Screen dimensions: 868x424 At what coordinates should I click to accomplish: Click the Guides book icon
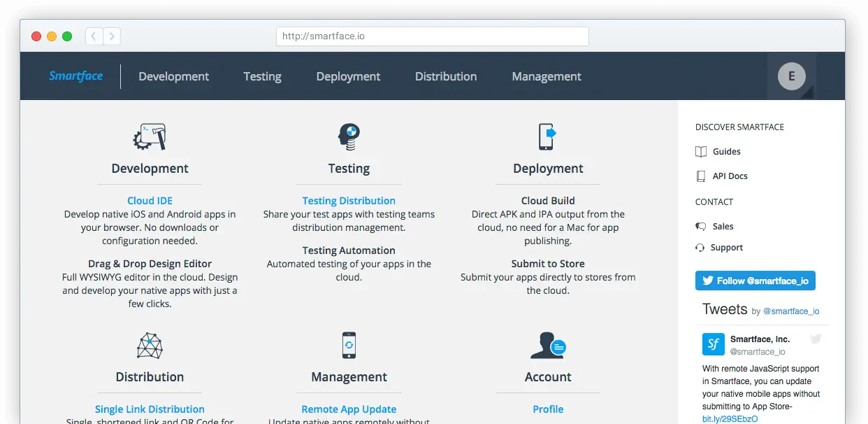pos(701,152)
